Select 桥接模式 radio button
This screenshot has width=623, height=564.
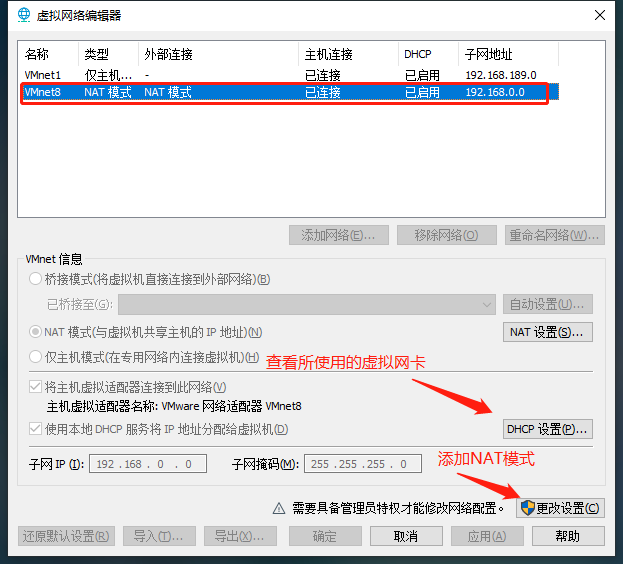pos(35,279)
